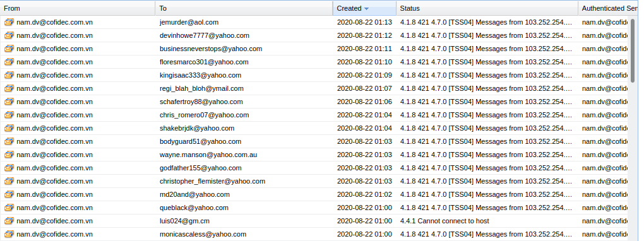Viewport: 644px width, 241px height.
Task: Select recipient md20and@yahoo.com
Action: click(194, 194)
